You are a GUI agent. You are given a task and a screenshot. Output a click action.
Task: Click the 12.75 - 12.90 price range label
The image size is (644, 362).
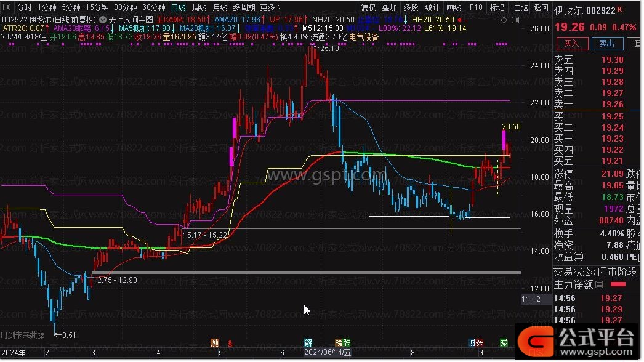(x=115, y=280)
